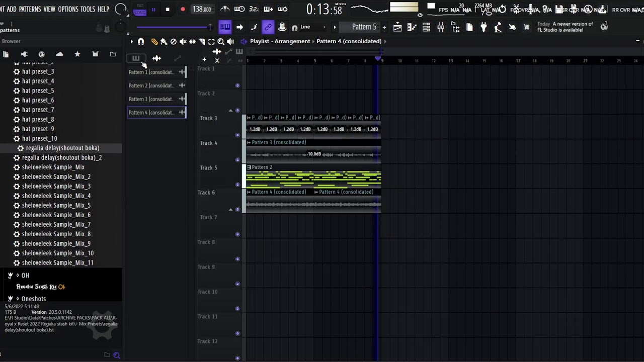
Task: Select the pencil draw tool
Action: 154,42
